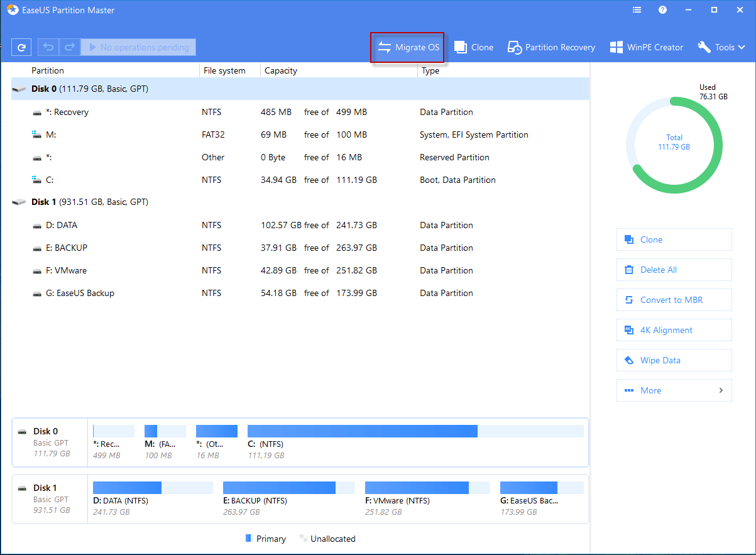Image resolution: width=756 pixels, height=555 pixels.
Task: Click the refresh disk information icon
Action: (x=21, y=47)
